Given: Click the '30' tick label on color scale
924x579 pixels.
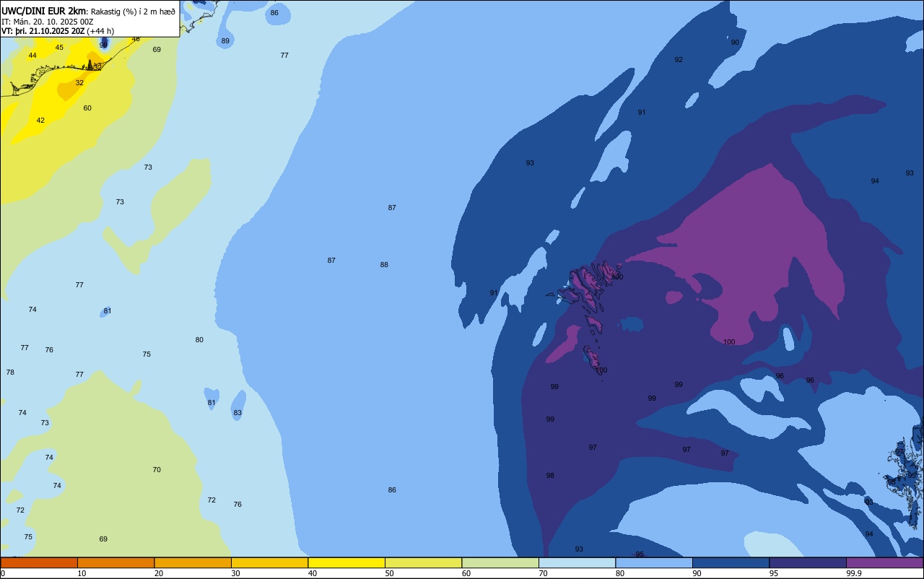Looking at the screenshot, I should [x=235, y=573].
